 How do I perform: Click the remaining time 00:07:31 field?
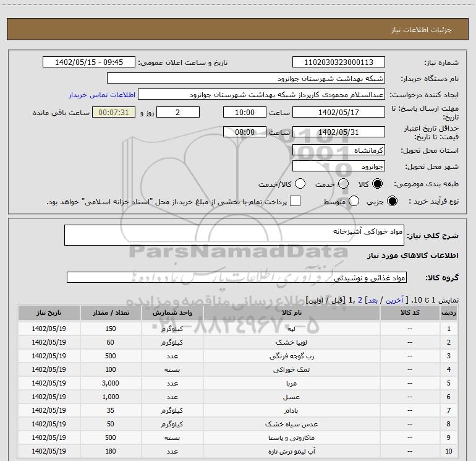114,112
